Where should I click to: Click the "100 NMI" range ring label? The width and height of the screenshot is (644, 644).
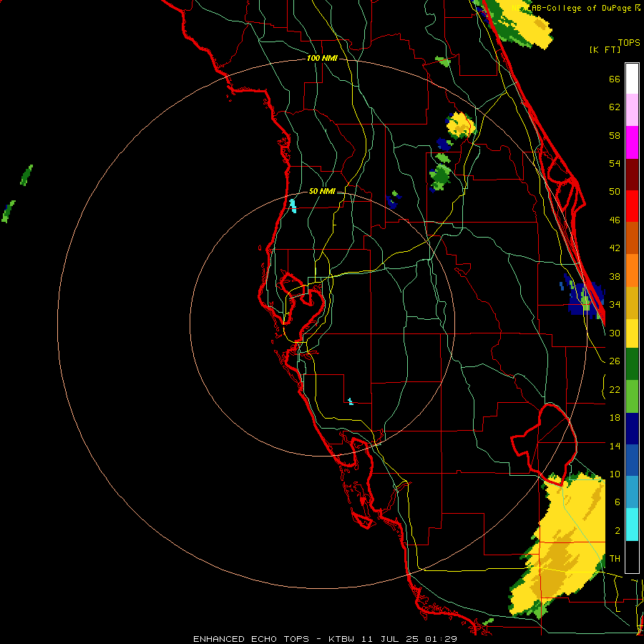click(322, 58)
